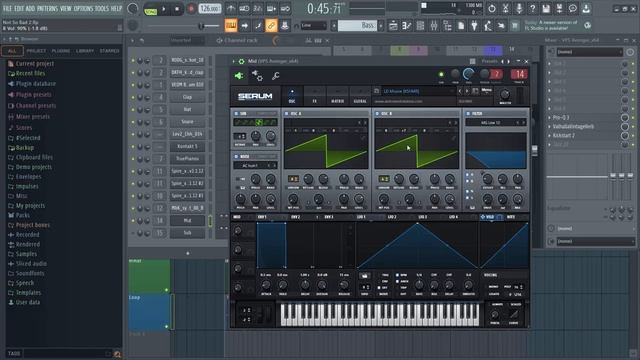Toggle the FILTER enable switch in Serum
640x360 pixels.
468,113
